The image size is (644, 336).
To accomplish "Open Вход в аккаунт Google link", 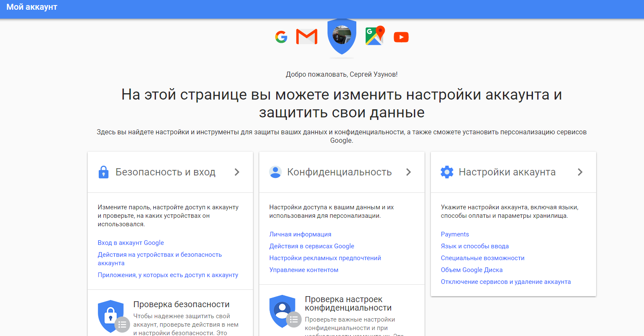I will [131, 243].
